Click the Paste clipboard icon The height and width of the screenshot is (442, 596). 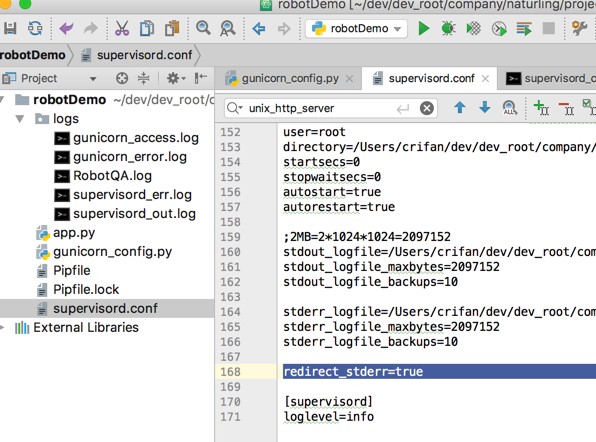click(172, 29)
